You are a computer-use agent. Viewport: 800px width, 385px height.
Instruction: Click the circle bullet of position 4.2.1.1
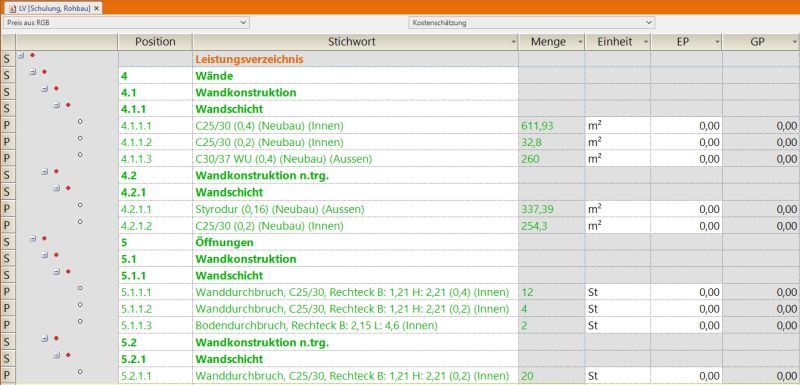80,204
